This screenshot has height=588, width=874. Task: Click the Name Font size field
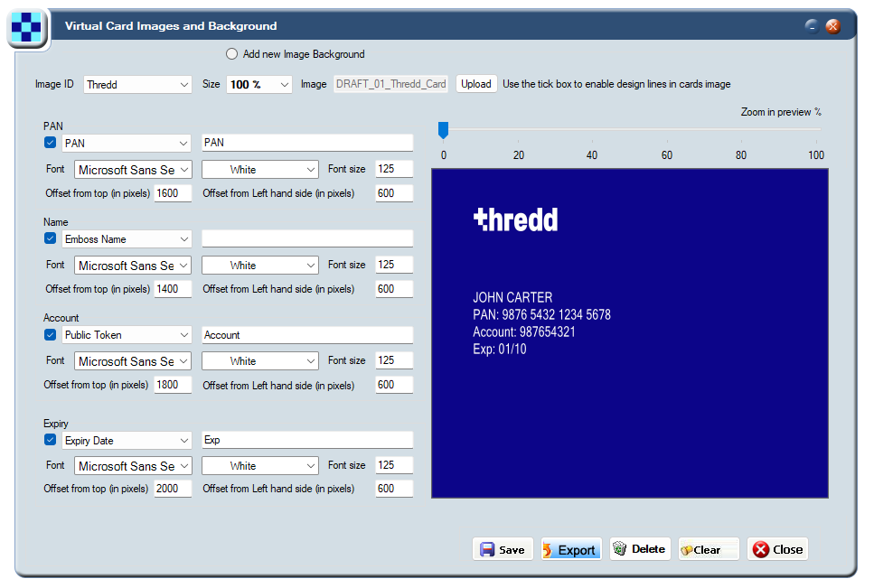click(x=394, y=265)
